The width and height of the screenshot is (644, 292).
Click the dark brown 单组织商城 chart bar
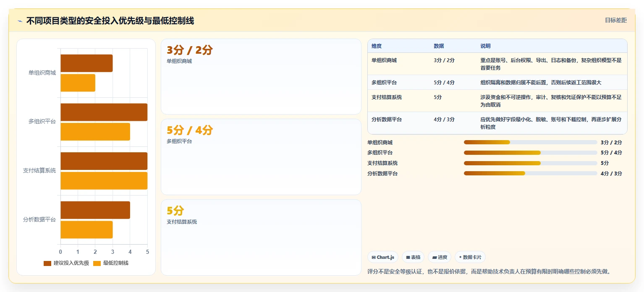coord(86,63)
